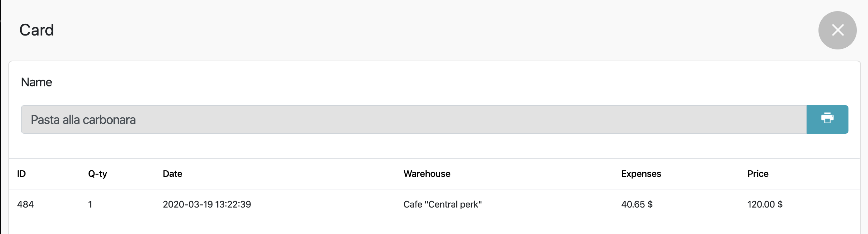Select the Price column header
868x234 pixels.
pos(758,174)
